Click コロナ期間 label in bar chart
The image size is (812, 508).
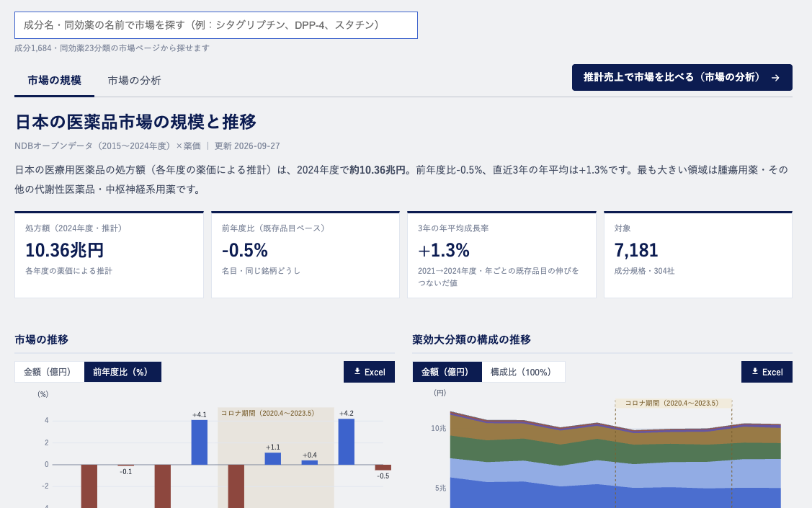coord(267,413)
